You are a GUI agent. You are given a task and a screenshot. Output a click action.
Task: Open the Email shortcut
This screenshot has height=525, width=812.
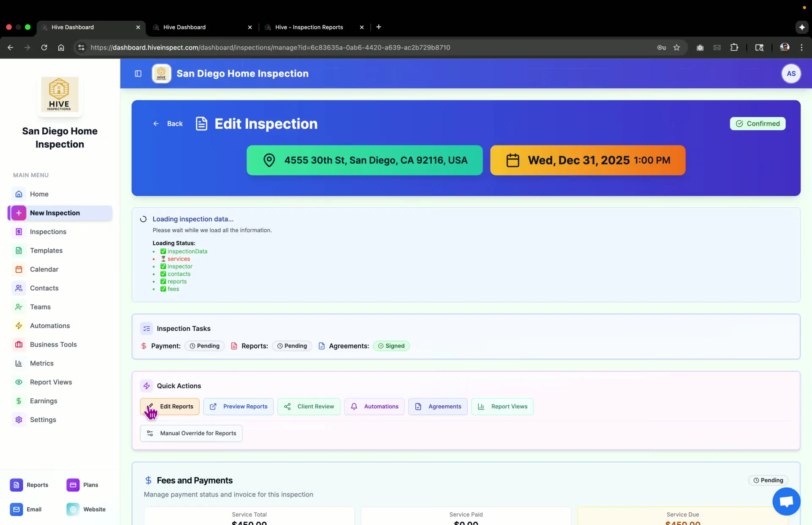pos(26,509)
